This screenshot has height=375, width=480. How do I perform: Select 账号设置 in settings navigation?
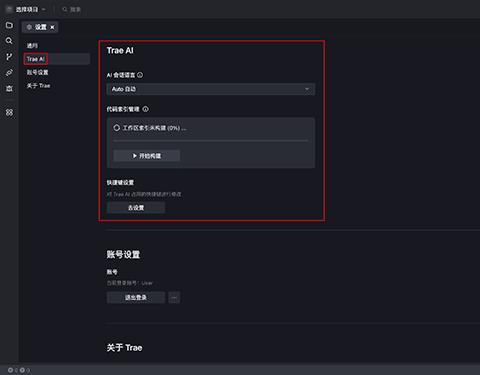(37, 72)
